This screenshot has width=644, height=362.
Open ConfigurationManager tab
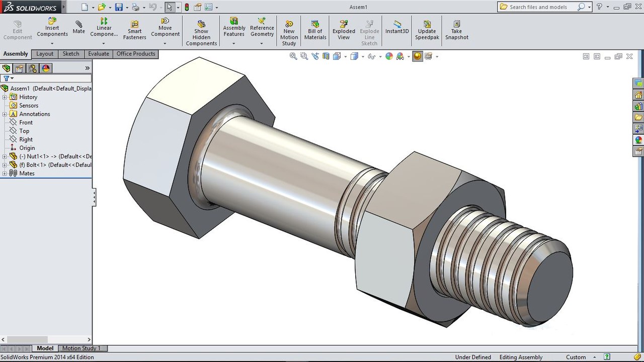(x=33, y=68)
